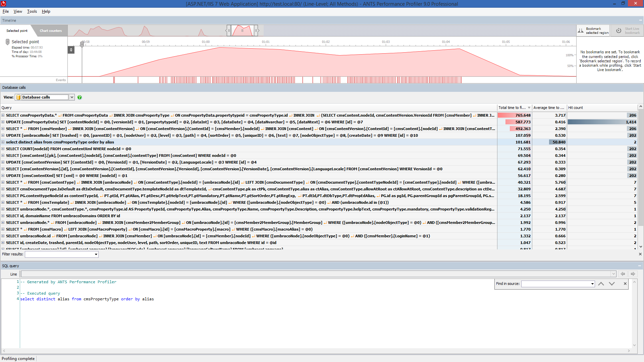The width and height of the screenshot is (644, 362).
Task: Click the green help icon beside View
Action: tap(79, 97)
